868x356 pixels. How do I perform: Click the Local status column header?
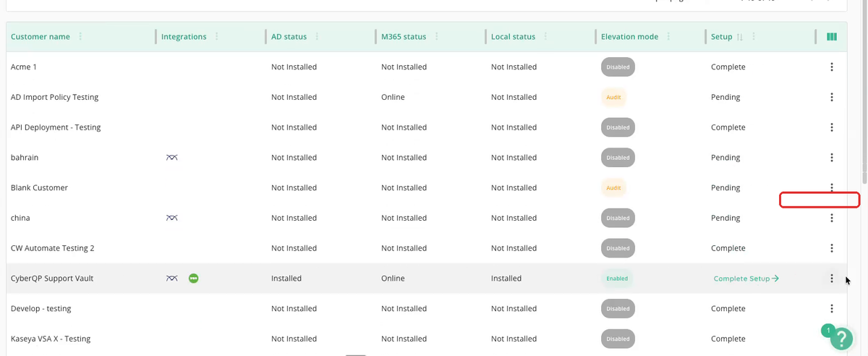coord(513,37)
